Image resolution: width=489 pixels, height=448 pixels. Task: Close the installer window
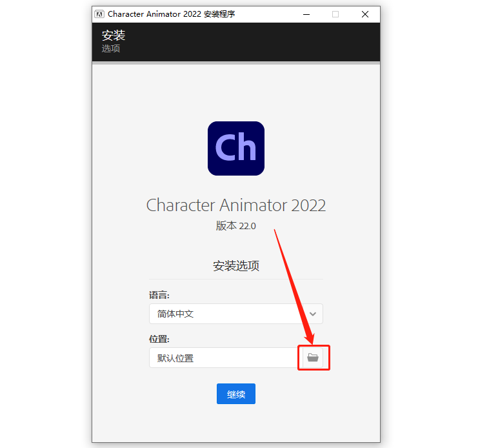point(365,14)
